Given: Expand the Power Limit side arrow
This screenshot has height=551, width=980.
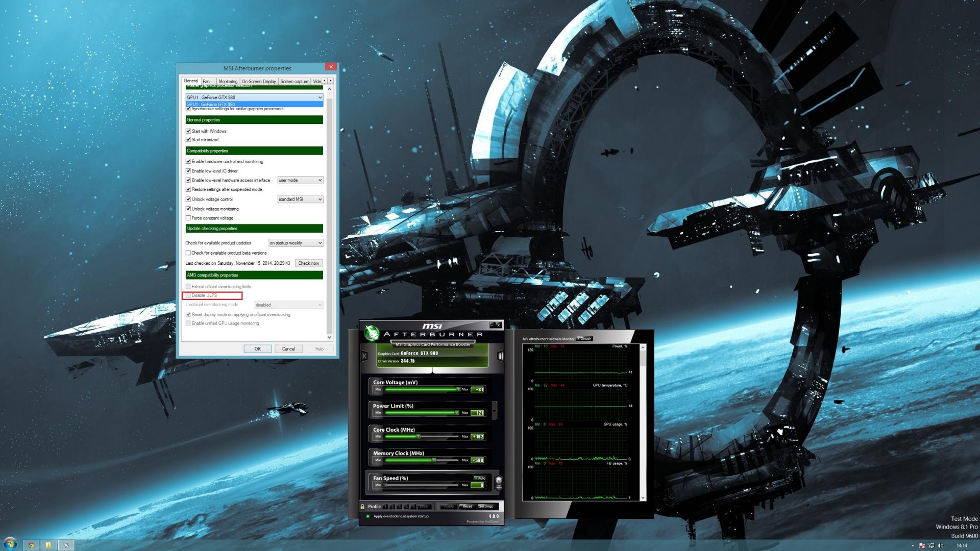Looking at the screenshot, I should click(x=494, y=411).
